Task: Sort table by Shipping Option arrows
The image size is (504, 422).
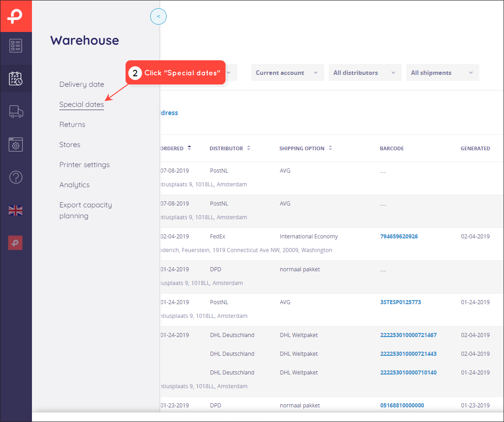Action: click(x=330, y=148)
